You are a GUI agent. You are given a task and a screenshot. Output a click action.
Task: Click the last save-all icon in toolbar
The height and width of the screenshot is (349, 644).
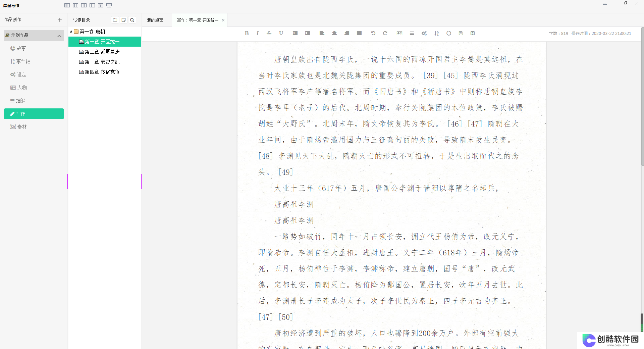[x=473, y=33]
